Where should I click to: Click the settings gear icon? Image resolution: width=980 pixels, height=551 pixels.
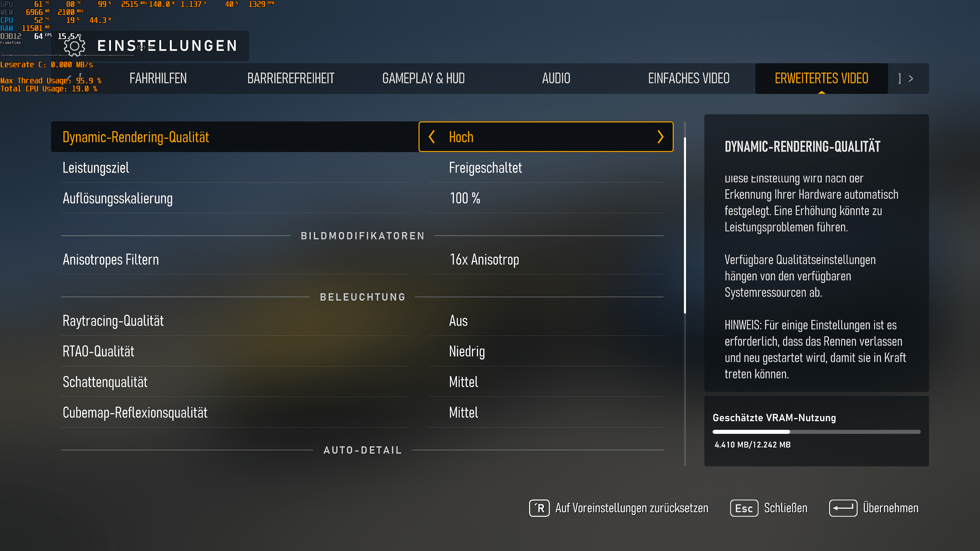(74, 46)
